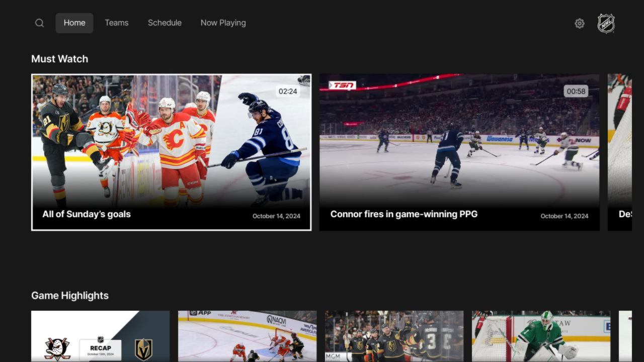Screen dimensions: 644x362
Task: Open the Dallas Stars goalie highlight thumbnail
Action: 541,336
